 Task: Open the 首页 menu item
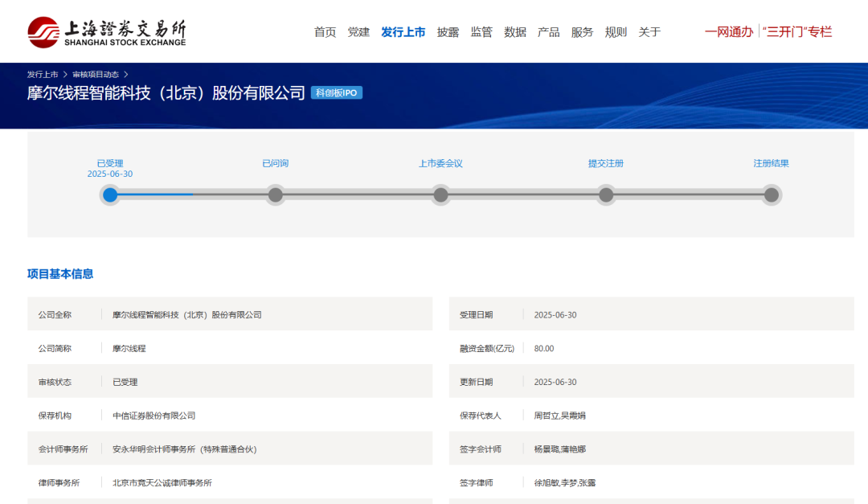click(325, 32)
